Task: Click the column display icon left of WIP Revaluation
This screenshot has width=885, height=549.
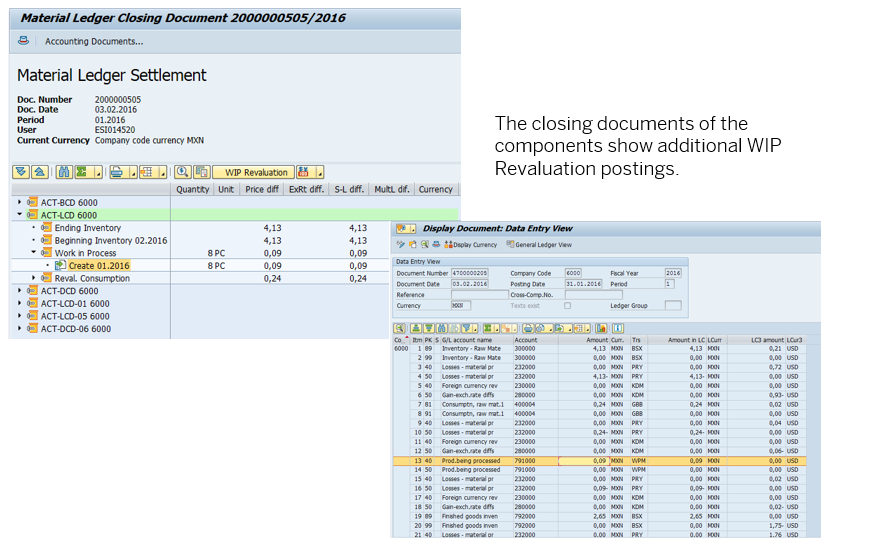Action: (202, 172)
